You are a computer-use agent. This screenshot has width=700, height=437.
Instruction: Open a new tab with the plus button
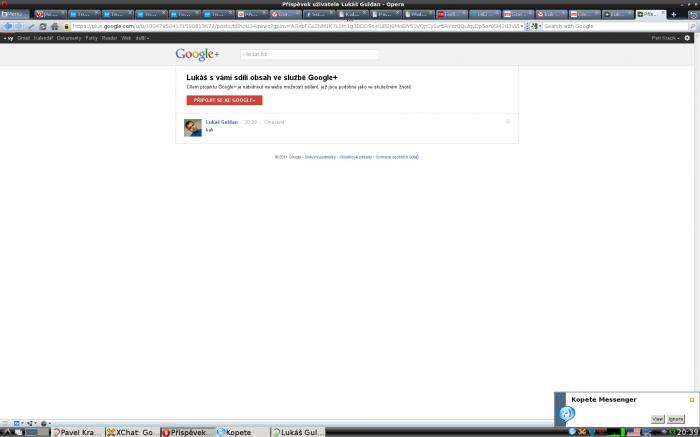(x=674, y=14)
